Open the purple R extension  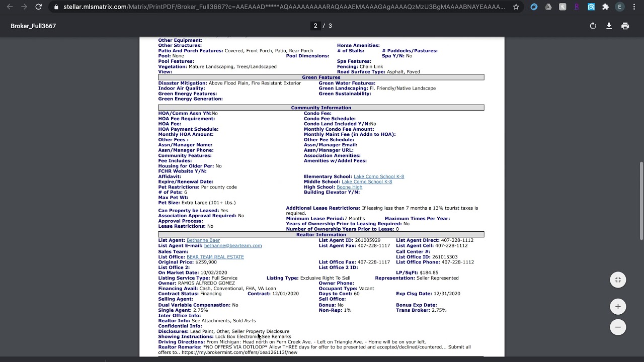(x=577, y=7)
